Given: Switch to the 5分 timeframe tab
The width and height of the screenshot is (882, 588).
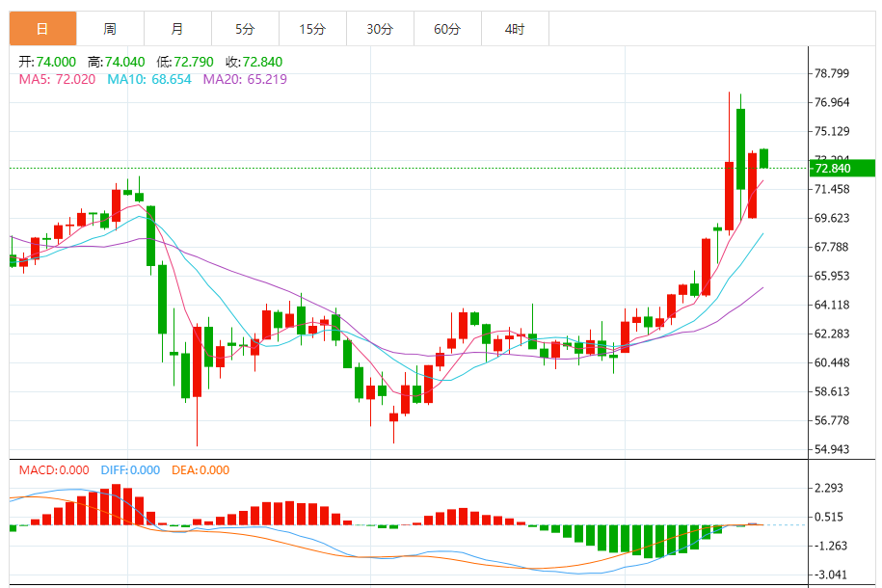Looking at the screenshot, I should (x=245, y=29).
